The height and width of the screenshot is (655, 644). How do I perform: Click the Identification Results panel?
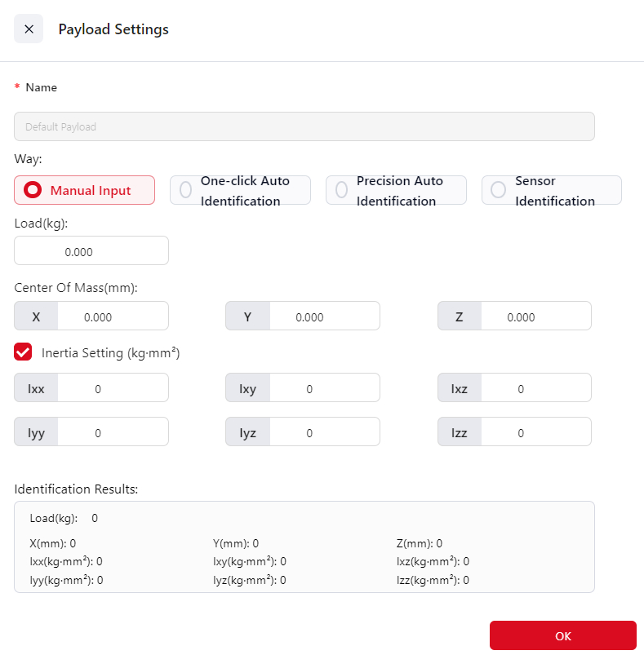point(304,547)
